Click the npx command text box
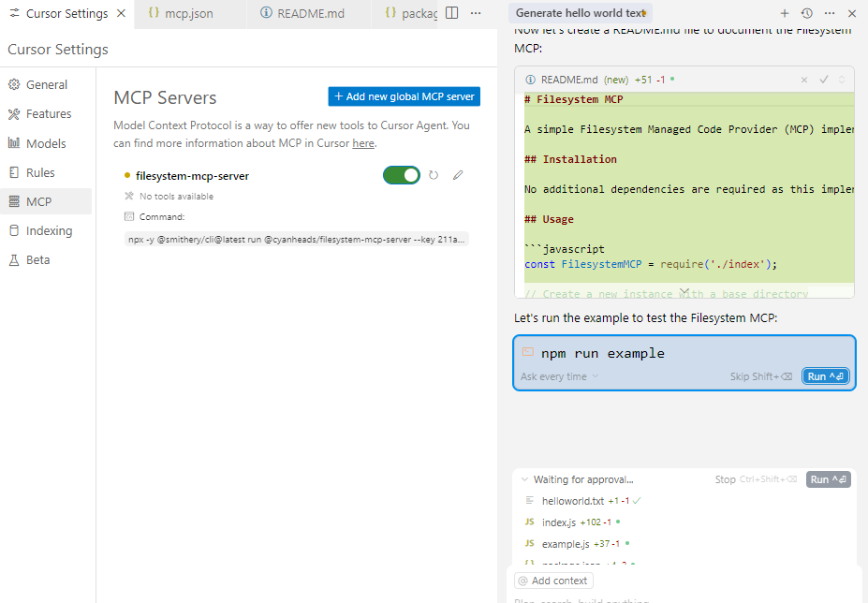Image resolution: width=868 pixels, height=603 pixels. pyautogui.click(x=297, y=239)
